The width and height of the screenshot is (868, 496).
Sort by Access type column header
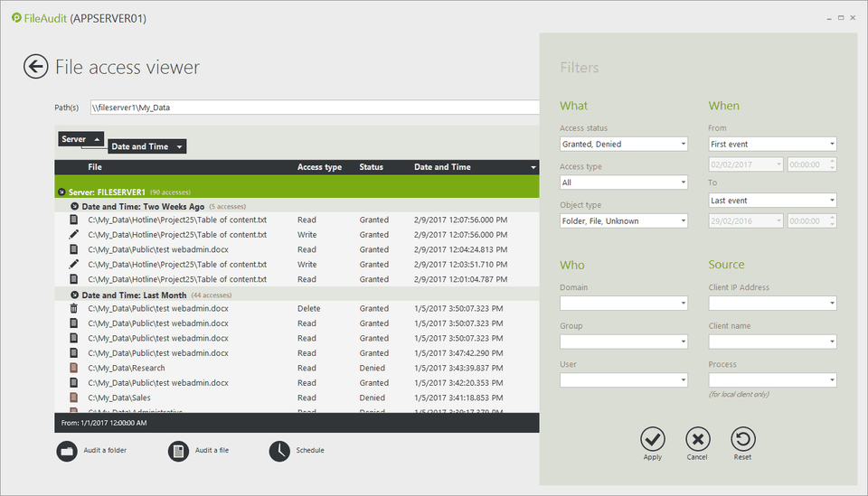pyautogui.click(x=319, y=167)
